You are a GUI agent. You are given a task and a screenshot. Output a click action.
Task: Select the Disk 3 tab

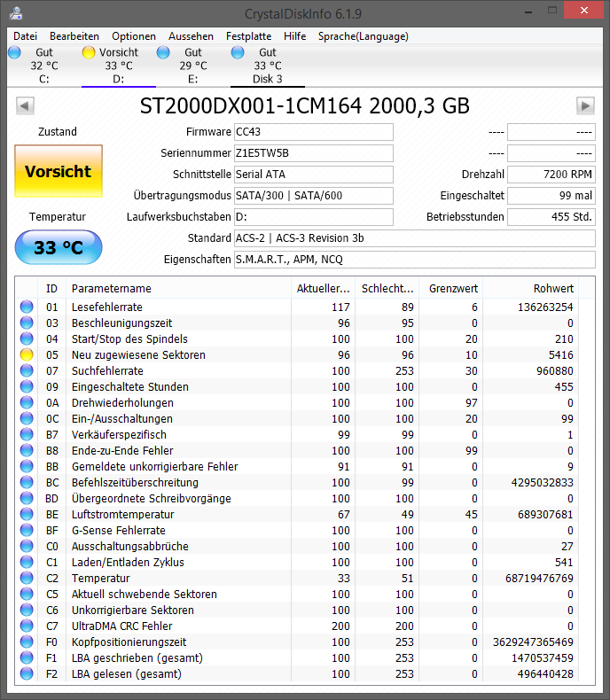[x=268, y=66]
